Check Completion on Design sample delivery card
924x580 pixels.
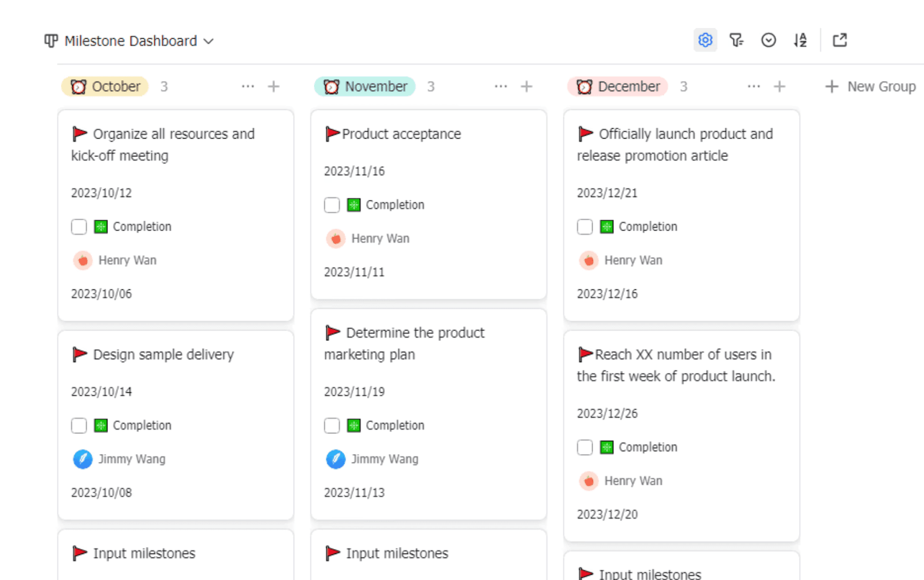click(x=79, y=425)
